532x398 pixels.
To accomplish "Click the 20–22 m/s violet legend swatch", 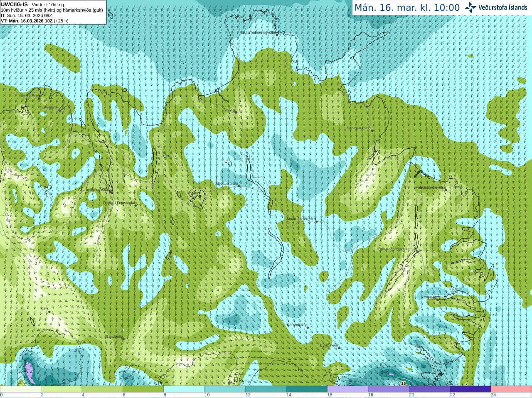I will coord(430,389).
